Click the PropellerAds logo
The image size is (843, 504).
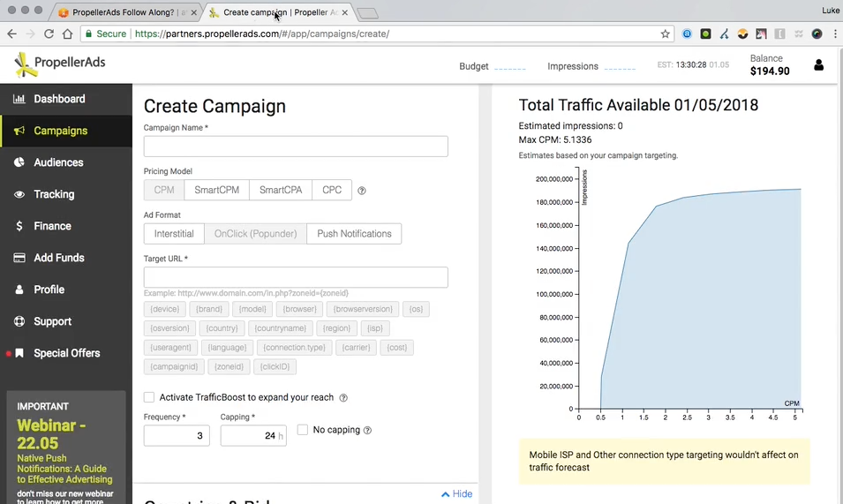click(x=60, y=64)
